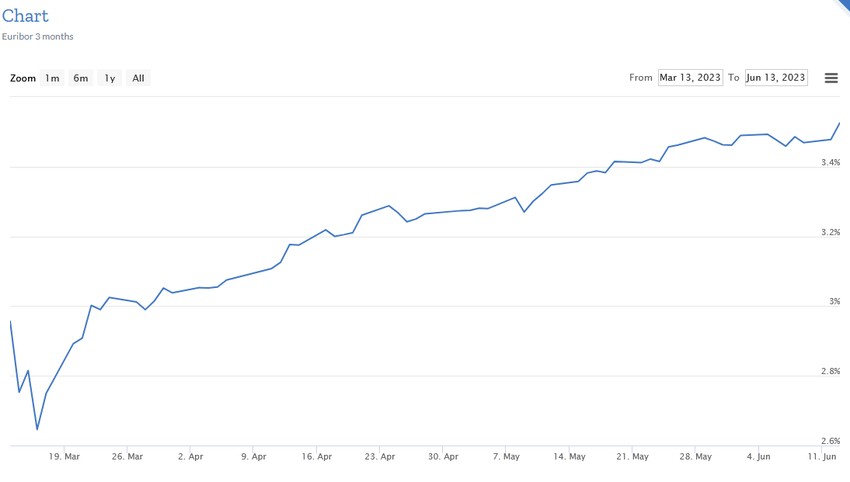Switch zoom to 1y
The width and height of the screenshot is (850, 482).
110,78
